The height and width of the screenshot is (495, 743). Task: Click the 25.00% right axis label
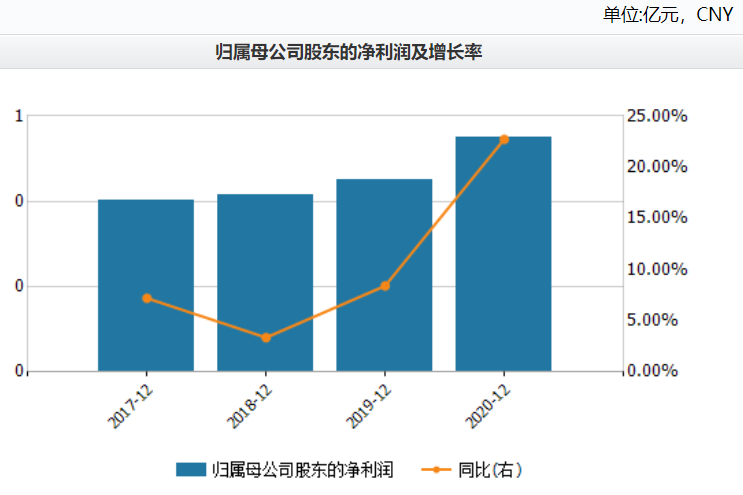pyautogui.click(x=657, y=116)
